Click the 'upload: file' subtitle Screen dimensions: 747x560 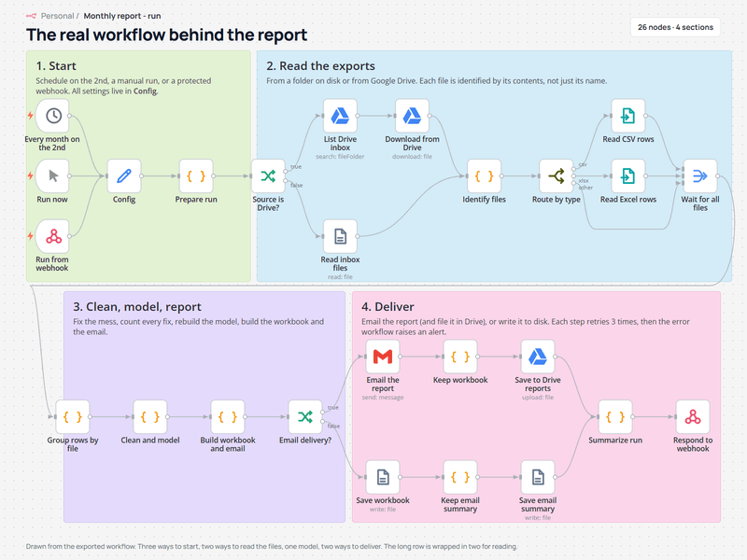538,398
